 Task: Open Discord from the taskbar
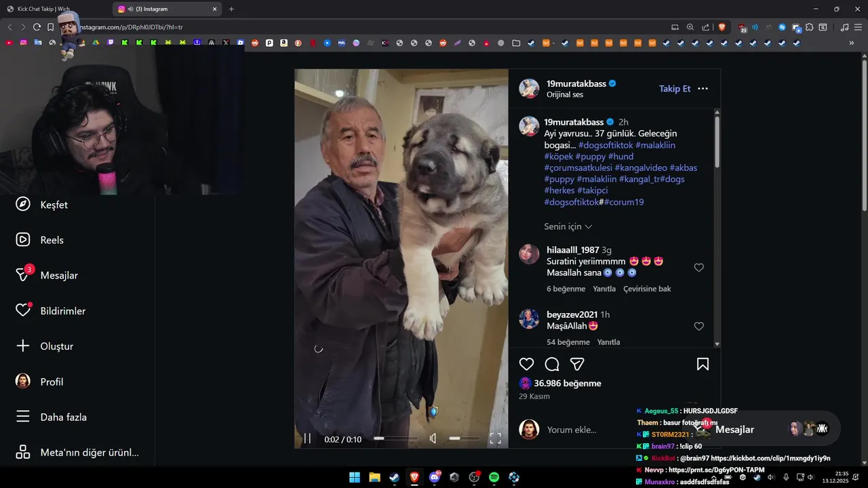point(435,477)
